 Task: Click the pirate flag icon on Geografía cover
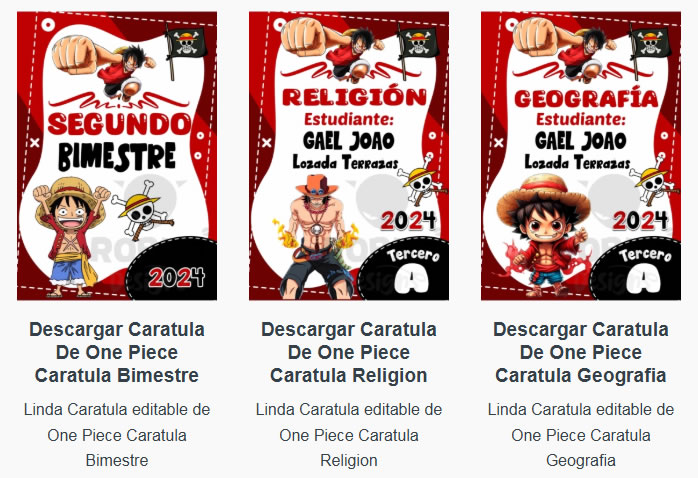(x=649, y=48)
